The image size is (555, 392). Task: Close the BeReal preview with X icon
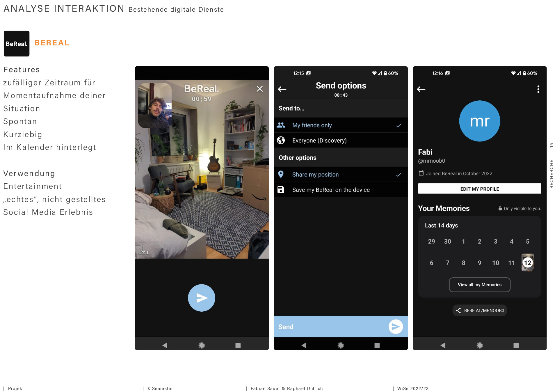coord(259,89)
